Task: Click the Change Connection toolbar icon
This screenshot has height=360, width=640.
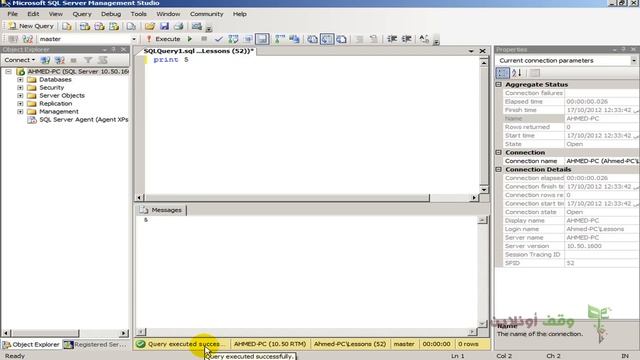Action: point(27,39)
